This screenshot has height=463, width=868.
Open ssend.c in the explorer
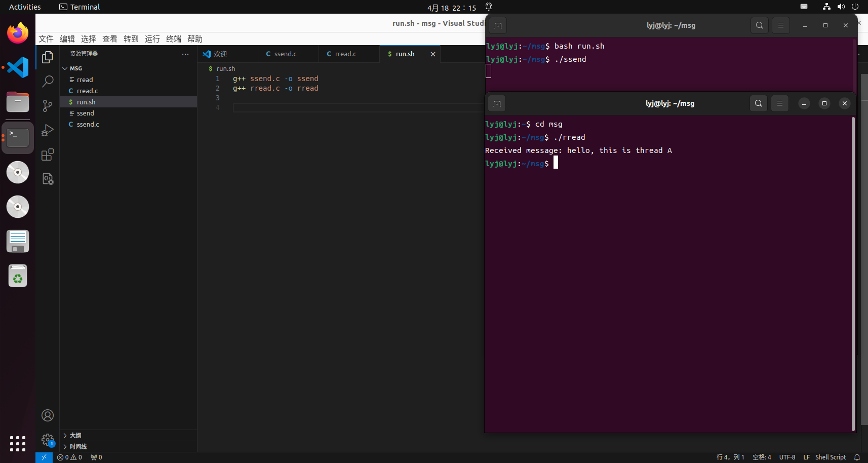128,125
